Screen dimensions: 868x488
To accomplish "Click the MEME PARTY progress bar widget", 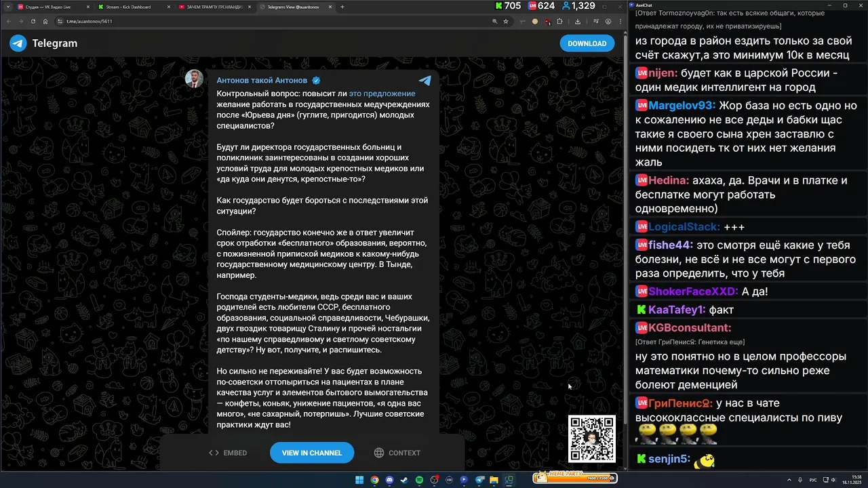I will (575, 478).
